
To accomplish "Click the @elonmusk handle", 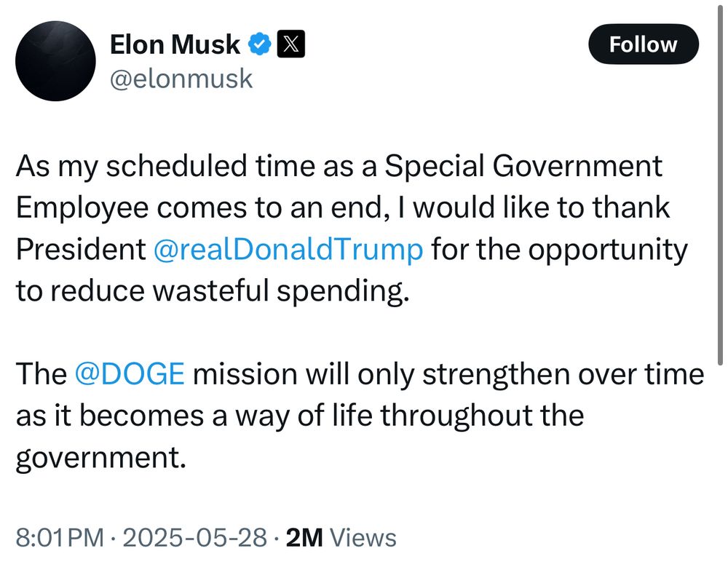I will click(x=181, y=78).
